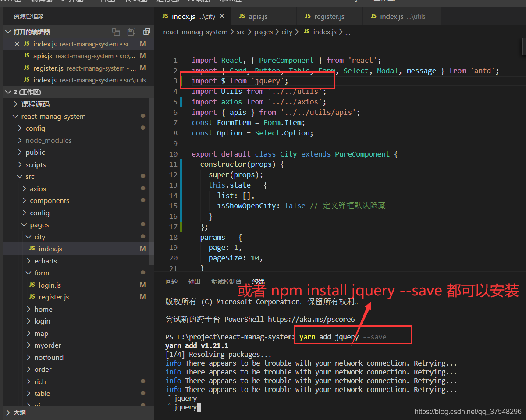The image size is (526, 420).
Task: Switch to the index.js ...\utils tab
Action: pyautogui.click(x=402, y=16)
